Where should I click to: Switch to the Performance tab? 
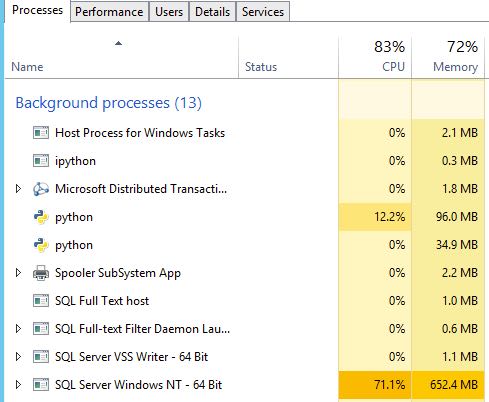[x=109, y=12]
